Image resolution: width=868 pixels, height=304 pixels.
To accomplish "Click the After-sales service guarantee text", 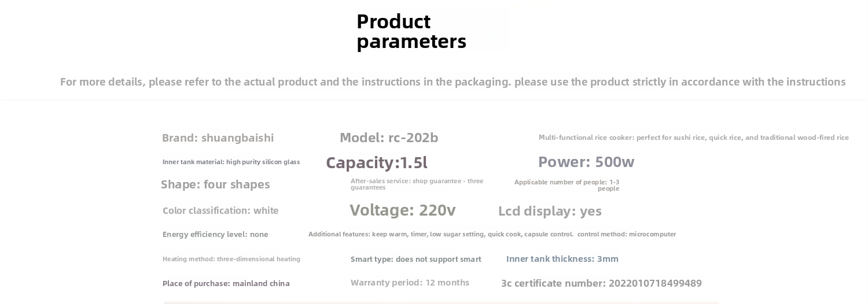I will point(416,184).
